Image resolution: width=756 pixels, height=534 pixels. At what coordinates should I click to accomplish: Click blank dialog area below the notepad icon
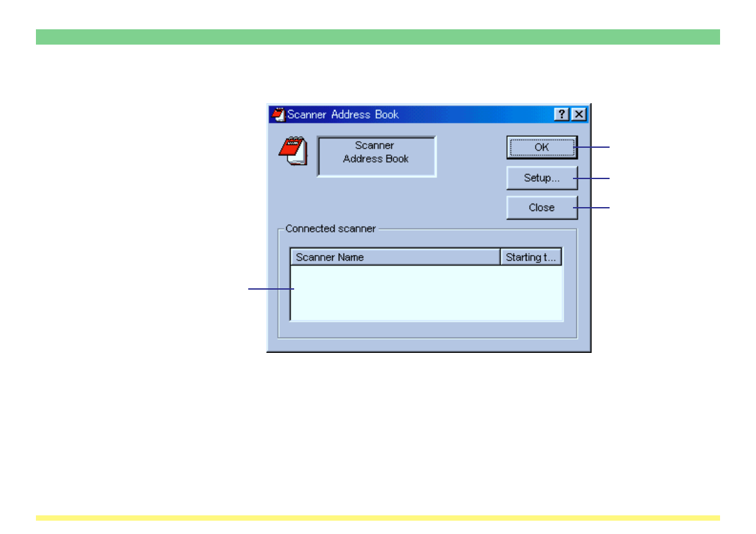293,200
